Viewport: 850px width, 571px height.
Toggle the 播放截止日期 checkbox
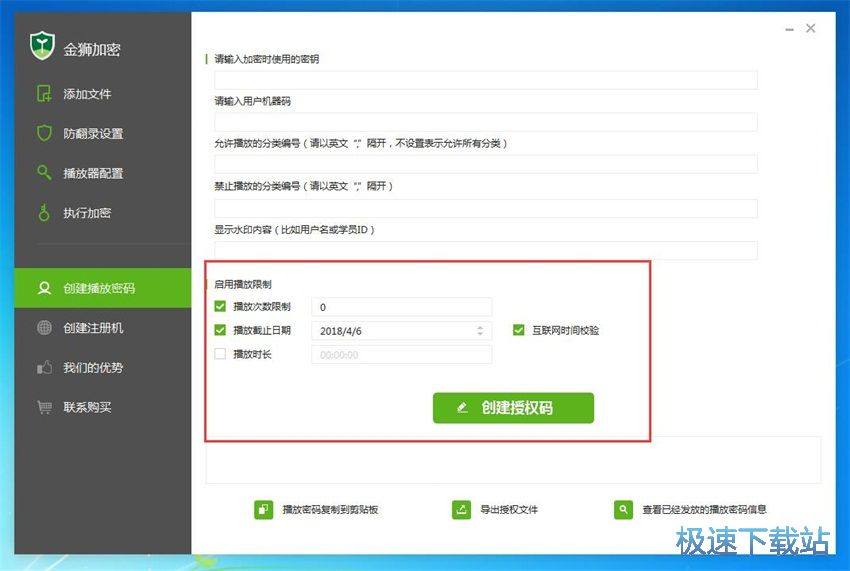220,330
